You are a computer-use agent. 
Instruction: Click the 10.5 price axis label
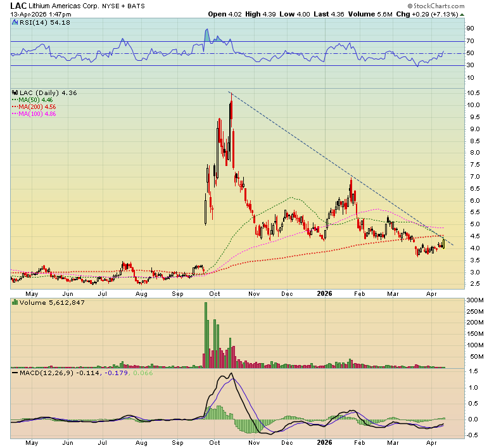473,93
